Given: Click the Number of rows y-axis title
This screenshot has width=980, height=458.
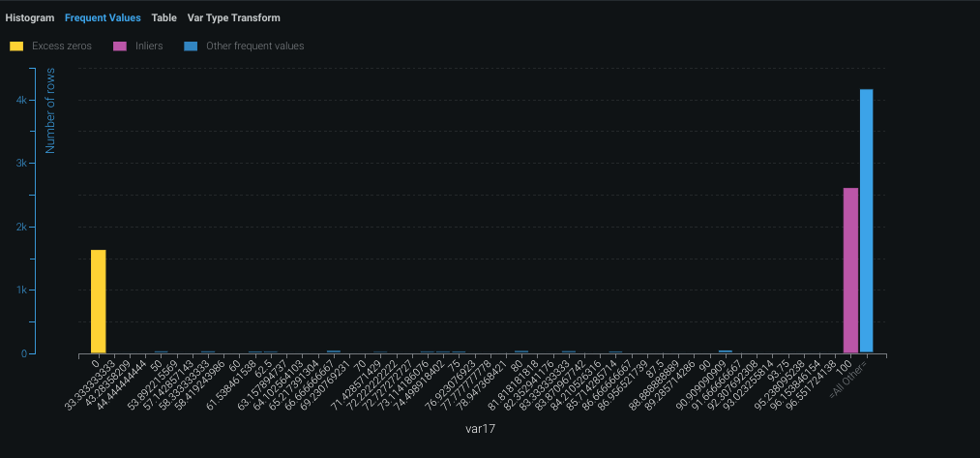Looking at the screenshot, I should pyautogui.click(x=50, y=112).
